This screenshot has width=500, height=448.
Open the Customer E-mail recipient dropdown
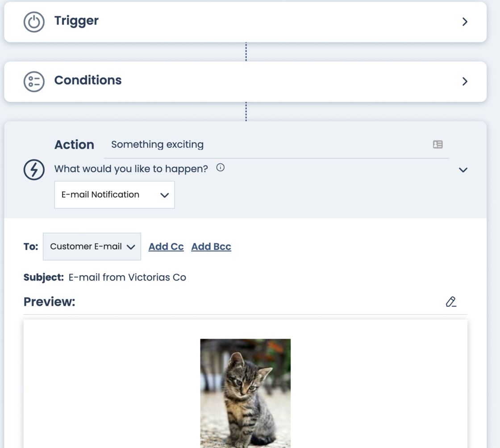pos(92,246)
